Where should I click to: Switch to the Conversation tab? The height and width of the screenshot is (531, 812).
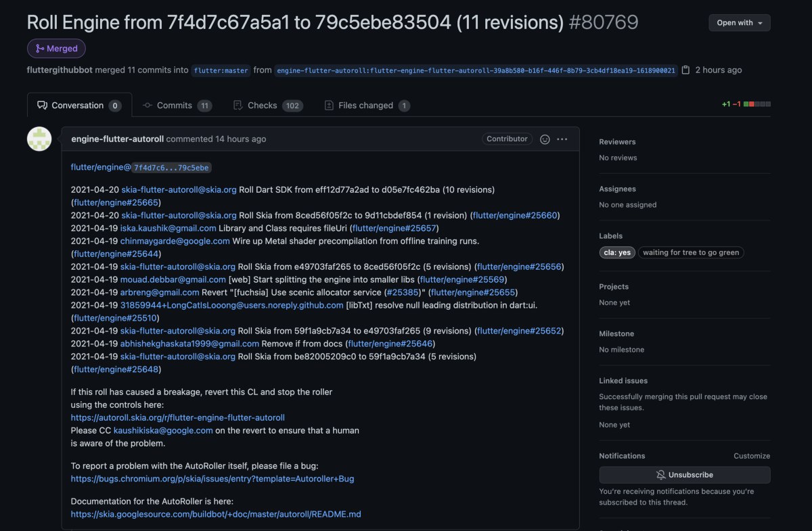pyautogui.click(x=79, y=106)
